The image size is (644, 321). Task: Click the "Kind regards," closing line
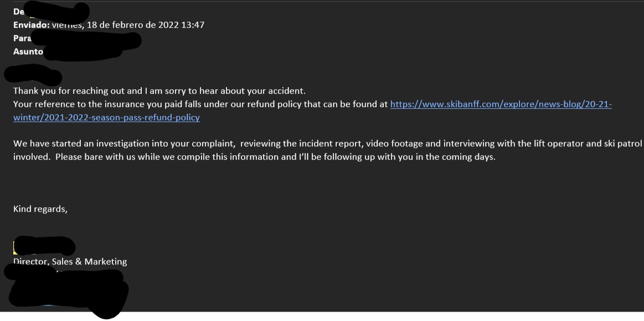coord(40,209)
